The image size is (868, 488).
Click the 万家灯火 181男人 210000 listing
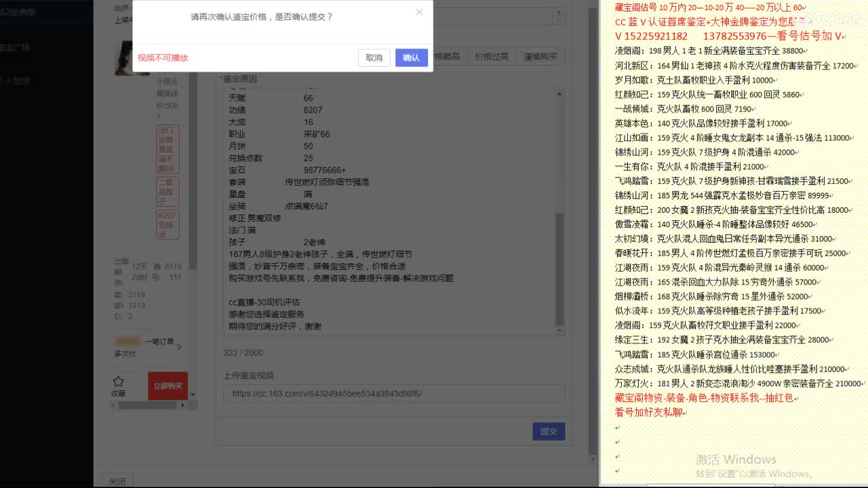tap(739, 384)
